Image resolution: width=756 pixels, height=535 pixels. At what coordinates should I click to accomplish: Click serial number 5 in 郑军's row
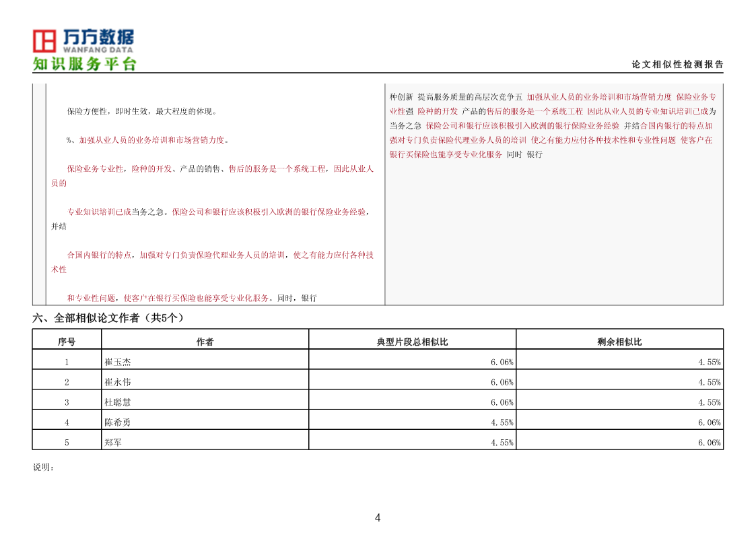tap(67, 443)
